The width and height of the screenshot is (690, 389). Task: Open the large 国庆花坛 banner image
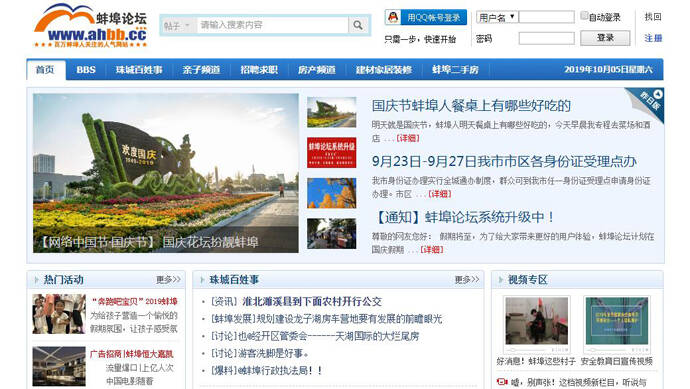coord(165,173)
